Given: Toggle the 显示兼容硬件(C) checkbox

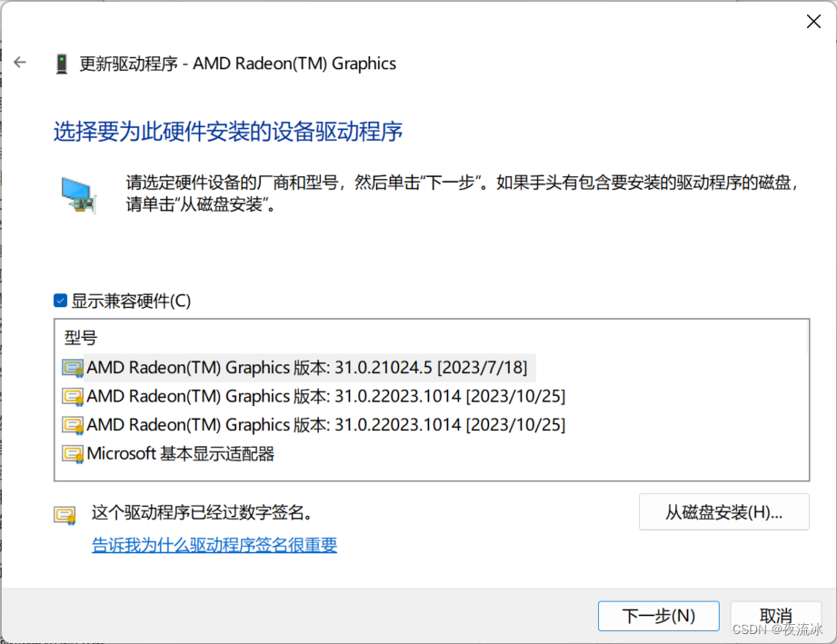Looking at the screenshot, I should (x=60, y=301).
